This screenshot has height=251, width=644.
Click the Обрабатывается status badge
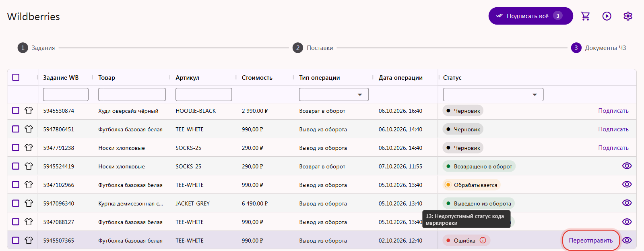471,185
